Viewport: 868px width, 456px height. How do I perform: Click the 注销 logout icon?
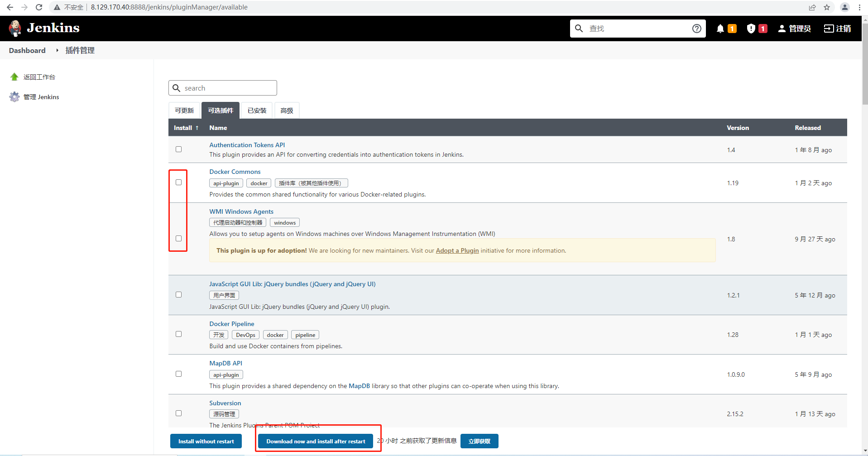[829, 28]
